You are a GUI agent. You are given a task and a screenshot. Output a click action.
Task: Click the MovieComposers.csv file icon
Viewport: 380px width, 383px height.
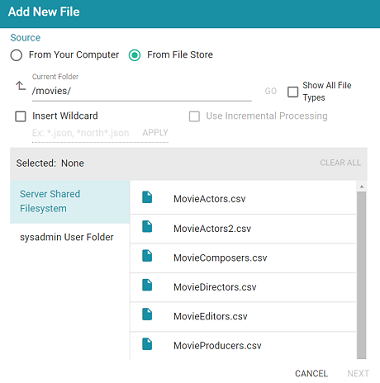147,256
